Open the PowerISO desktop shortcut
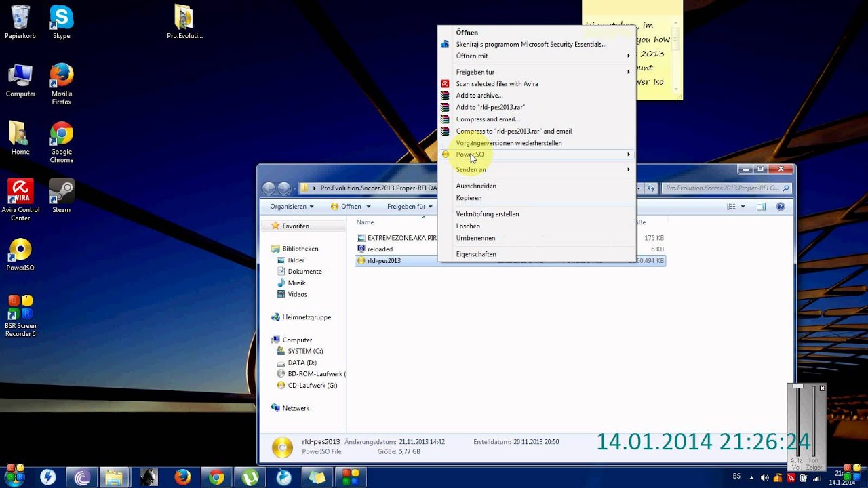This screenshot has height=488, width=868. point(20,254)
